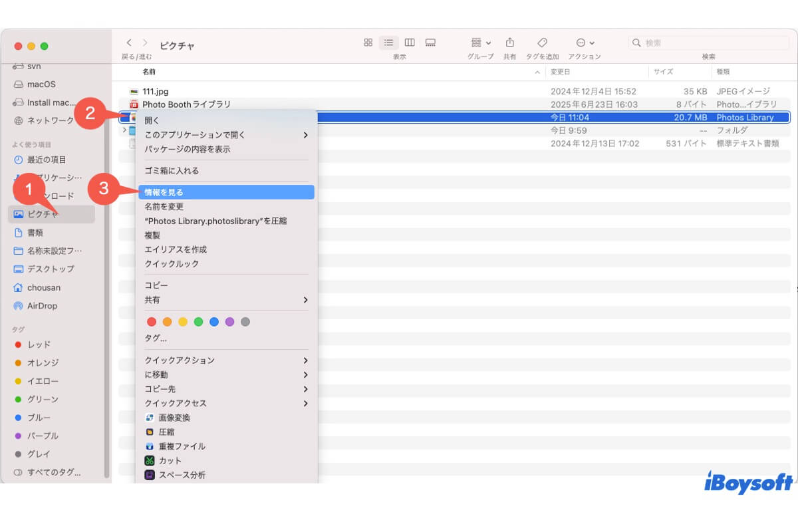Open the グループ dropdown in toolbar
Viewport: 798px width, 532px height.
pos(480,43)
